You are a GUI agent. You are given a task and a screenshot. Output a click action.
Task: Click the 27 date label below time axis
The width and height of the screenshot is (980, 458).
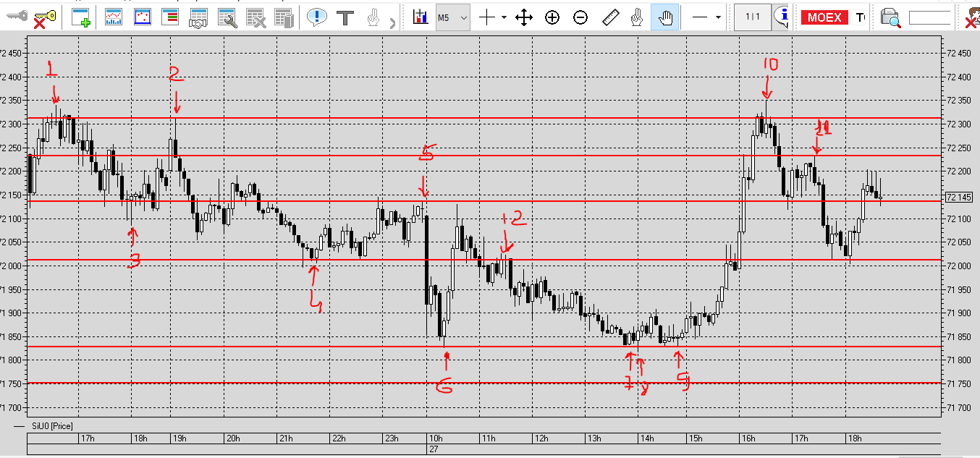click(434, 449)
